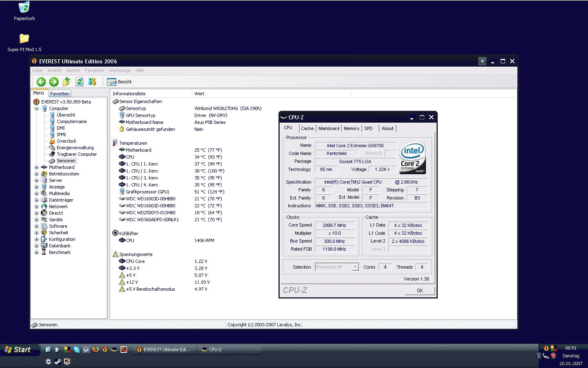Select the Overclock tree item

click(66, 141)
